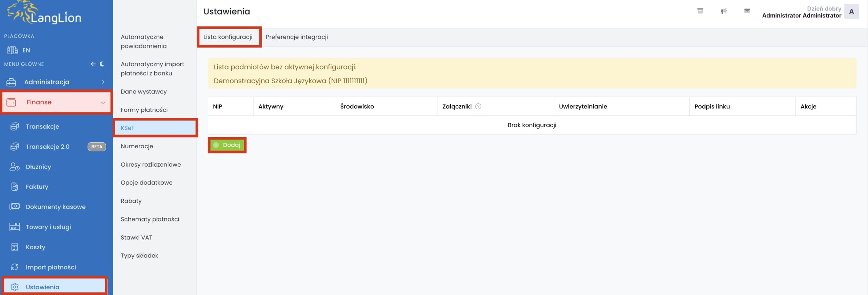
Task: Click the archive box icon in header
Action: pyautogui.click(x=700, y=11)
